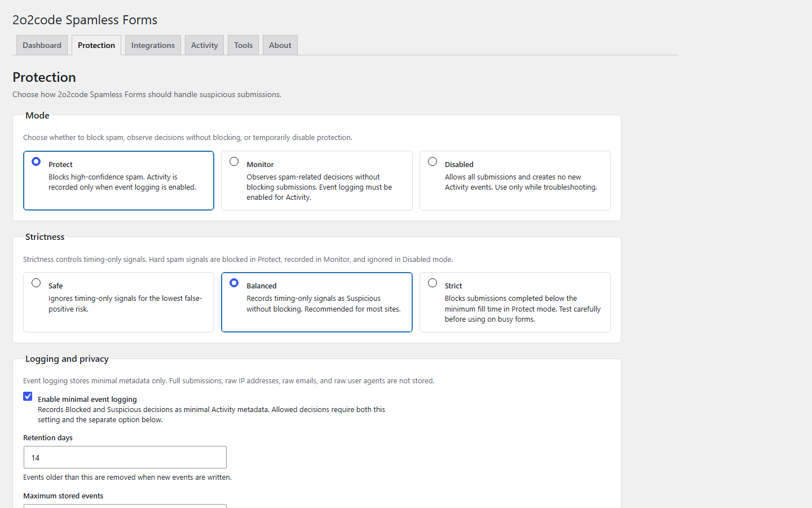The image size is (812, 508).
Task: Click the Retention days label
Action: (x=48, y=438)
